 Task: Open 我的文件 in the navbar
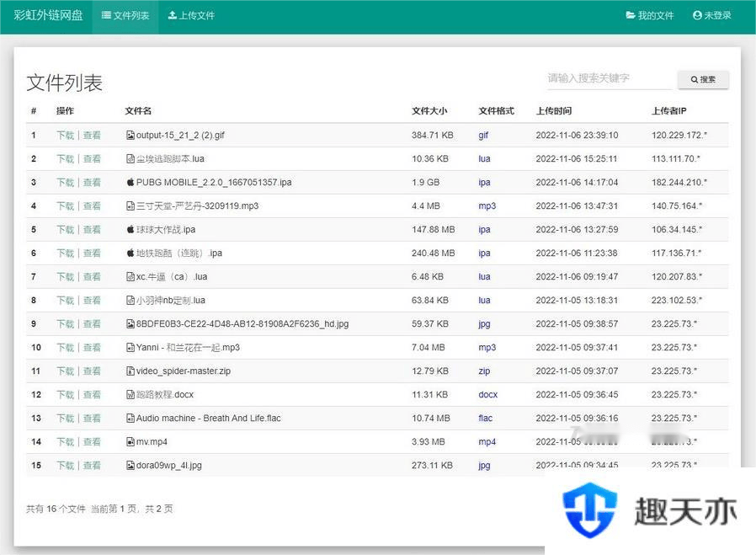point(649,15)
